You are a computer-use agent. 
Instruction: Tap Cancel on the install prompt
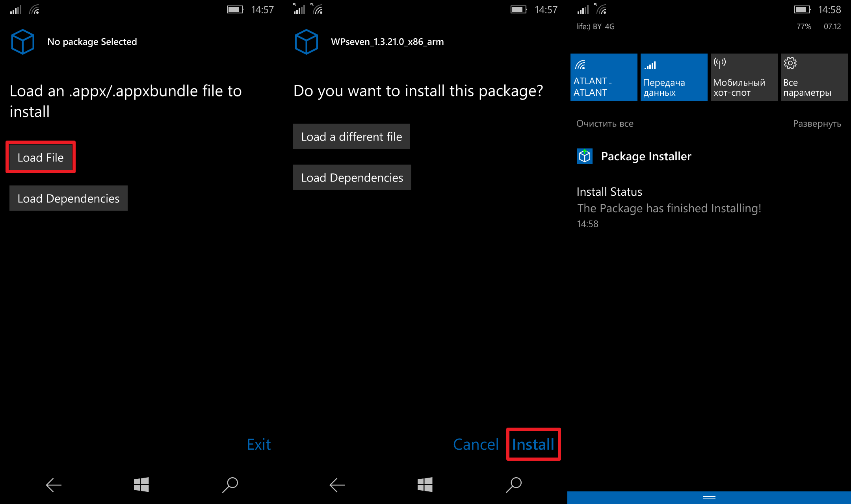tap(476, 444)
